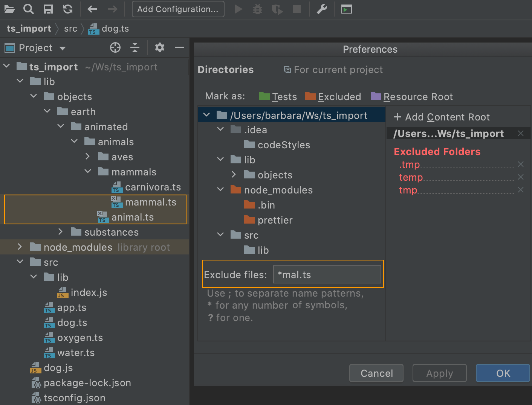Screen dimensions: 532x405
Task: Mark selected folder as Resource Root
Action: coord(412,97)
